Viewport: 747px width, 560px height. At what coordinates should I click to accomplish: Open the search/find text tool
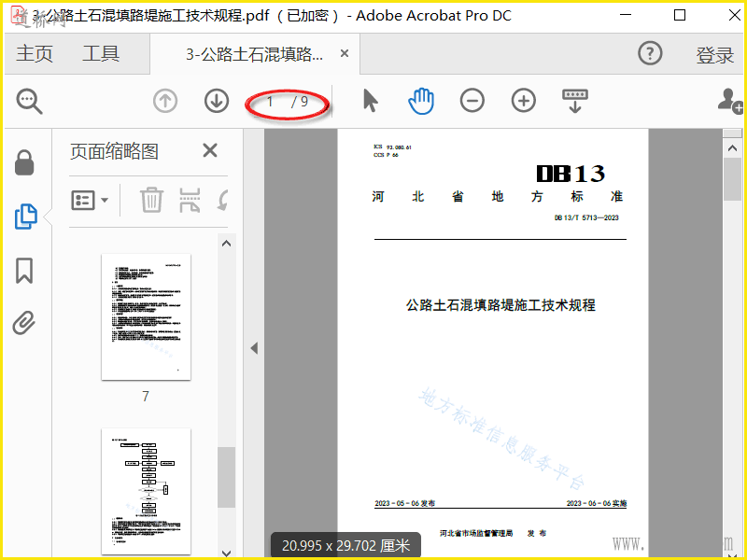[29, 101]
